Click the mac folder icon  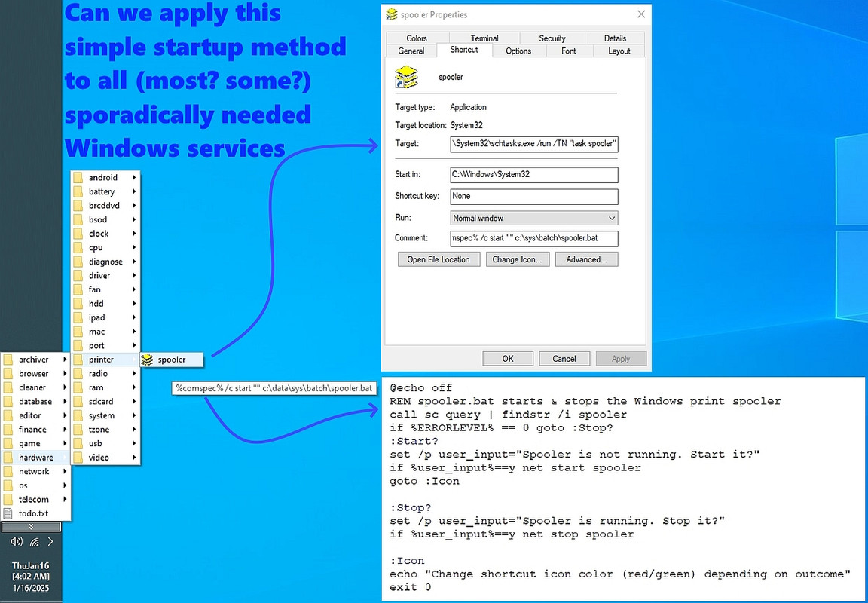point(78,332)
